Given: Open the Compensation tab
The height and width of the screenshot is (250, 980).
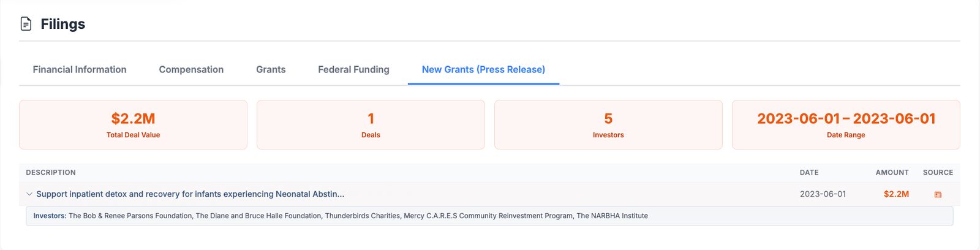Looking at the screenshot, I should (191, 69).
